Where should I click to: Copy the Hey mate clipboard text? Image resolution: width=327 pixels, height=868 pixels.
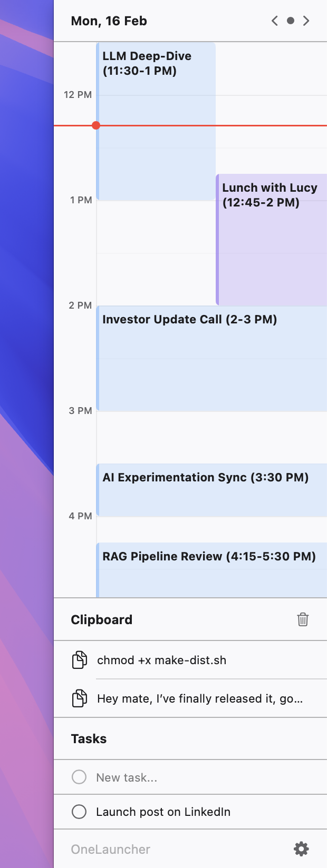200,699
